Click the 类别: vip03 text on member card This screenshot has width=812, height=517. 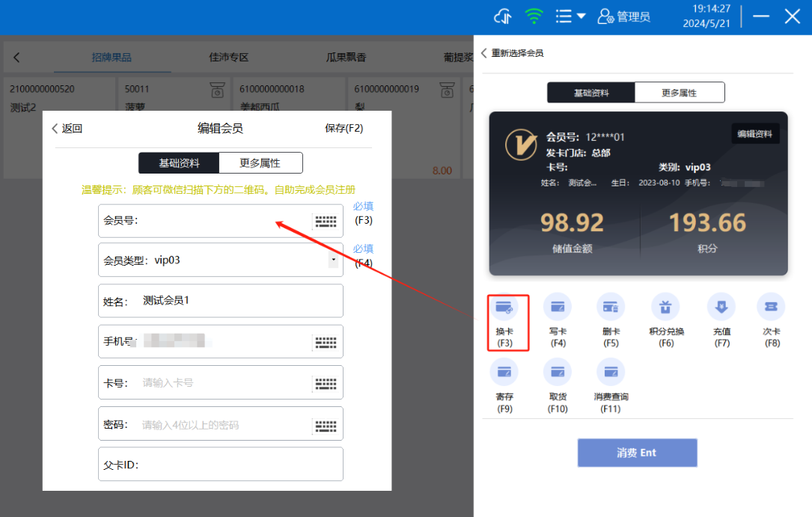[684, 167]
